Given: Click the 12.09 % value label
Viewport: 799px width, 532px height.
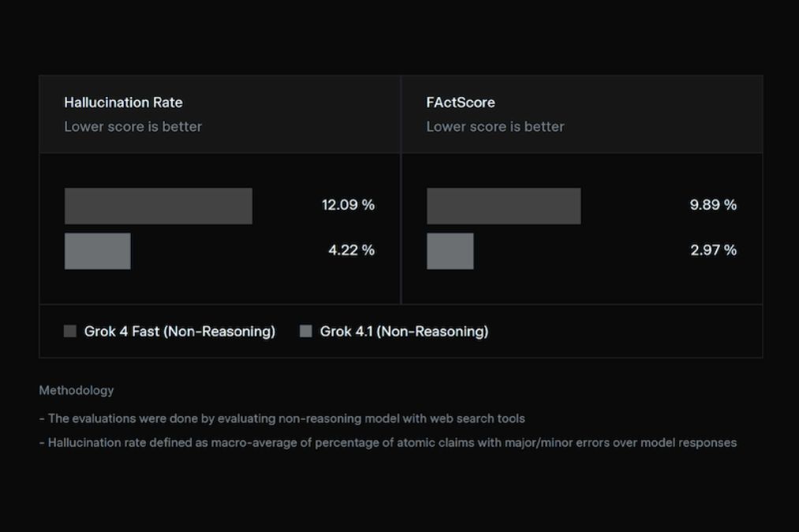Looking at the screenshot, I should coord(348,205).
